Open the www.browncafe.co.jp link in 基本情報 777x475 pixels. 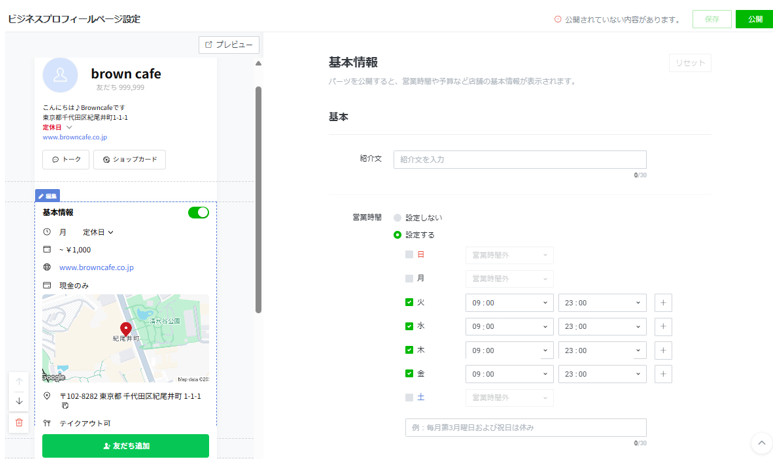(x=96, y=268)
